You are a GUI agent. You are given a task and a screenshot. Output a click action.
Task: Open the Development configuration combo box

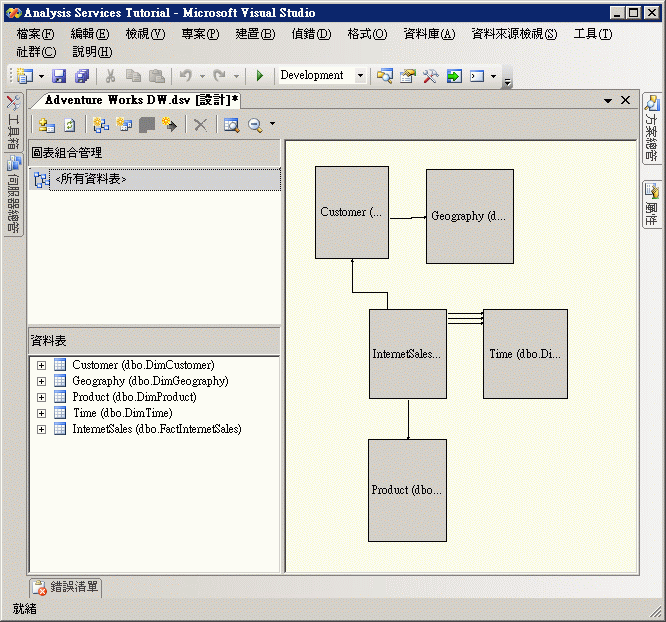tap(322, 76)
